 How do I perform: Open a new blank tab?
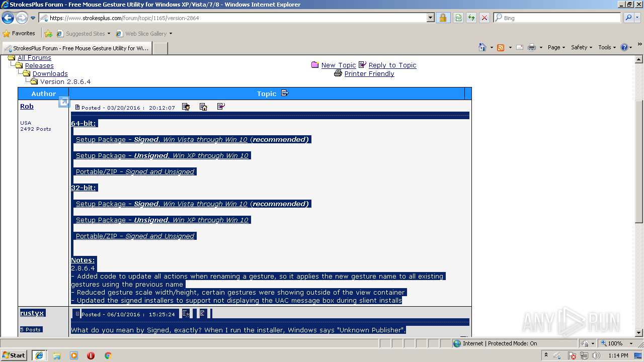(160, 48)
